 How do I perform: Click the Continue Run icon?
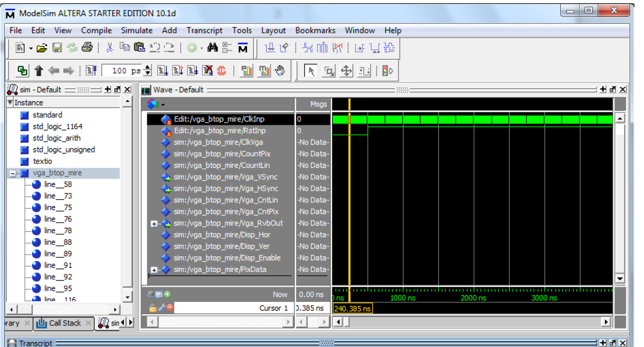[177, 71]
